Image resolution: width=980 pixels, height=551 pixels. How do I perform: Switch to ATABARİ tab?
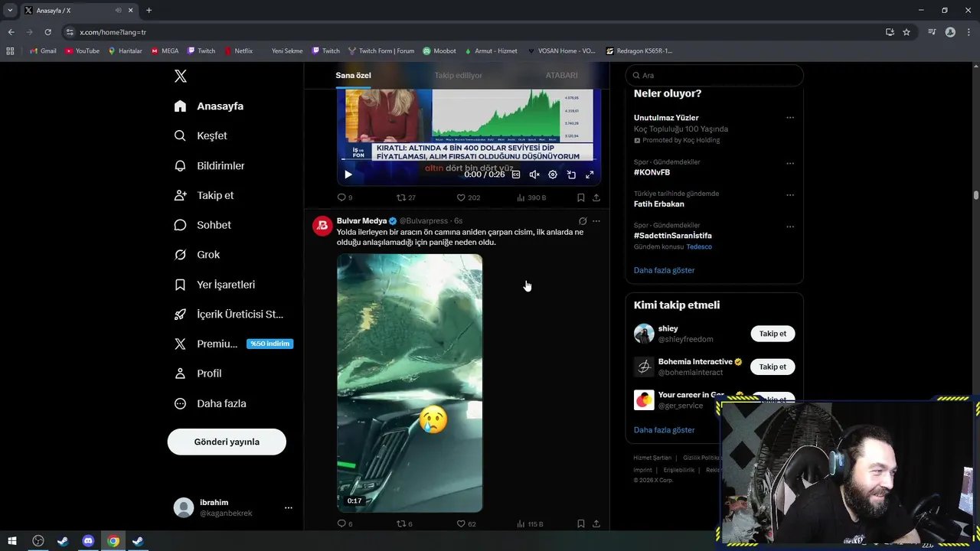[561, 75]
